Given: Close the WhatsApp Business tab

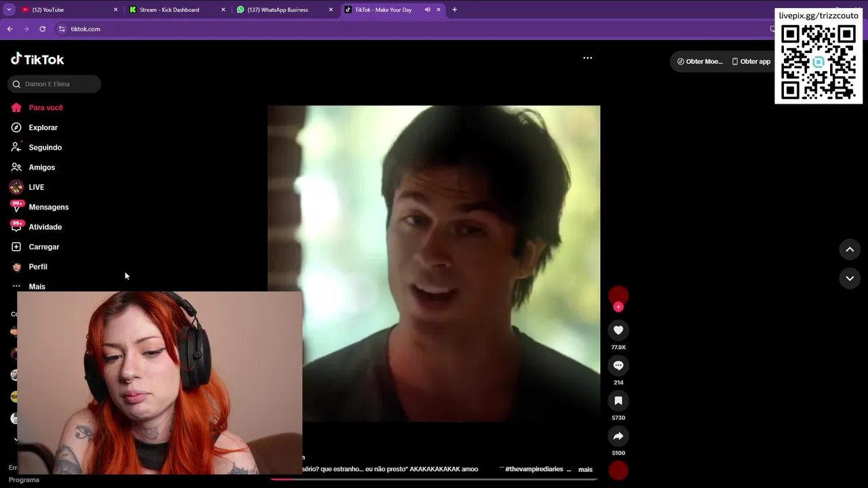Looking at the screenshot, I should tap(331, 9).
